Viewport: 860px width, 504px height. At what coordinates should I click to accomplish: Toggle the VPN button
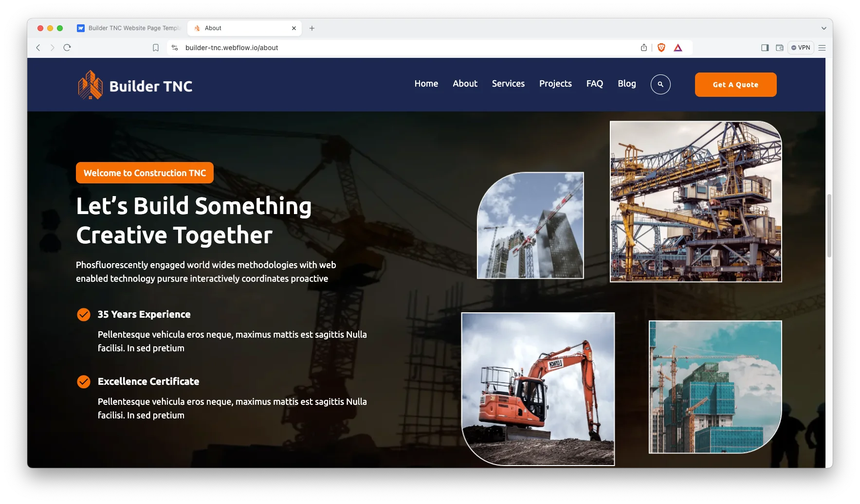pyautogui.click(x=801, y=48)
